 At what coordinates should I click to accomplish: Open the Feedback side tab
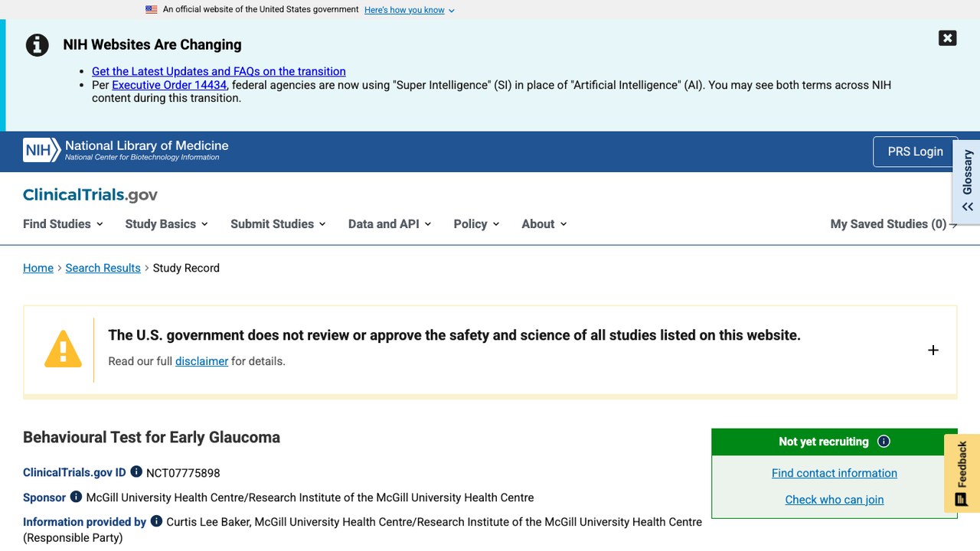point(962,473)
